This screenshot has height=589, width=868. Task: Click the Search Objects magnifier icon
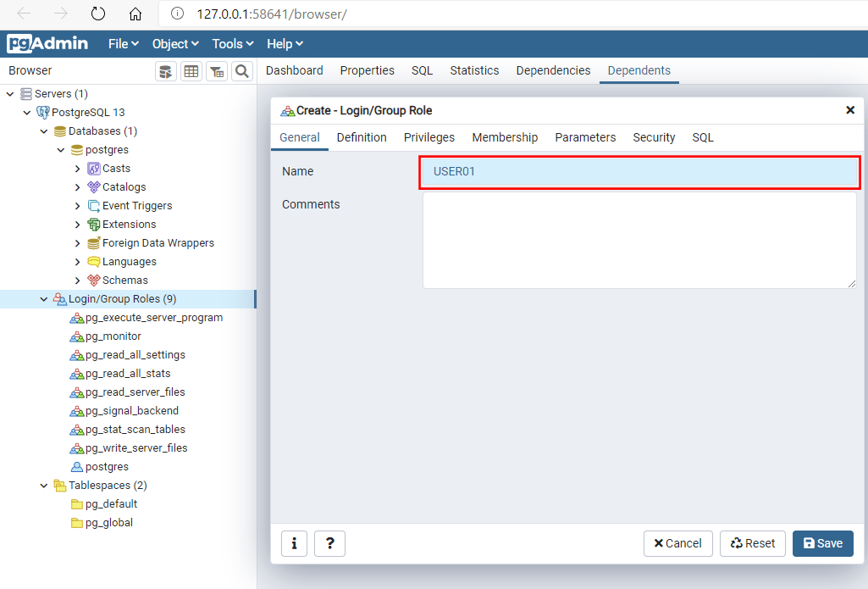tap(242, 71)
